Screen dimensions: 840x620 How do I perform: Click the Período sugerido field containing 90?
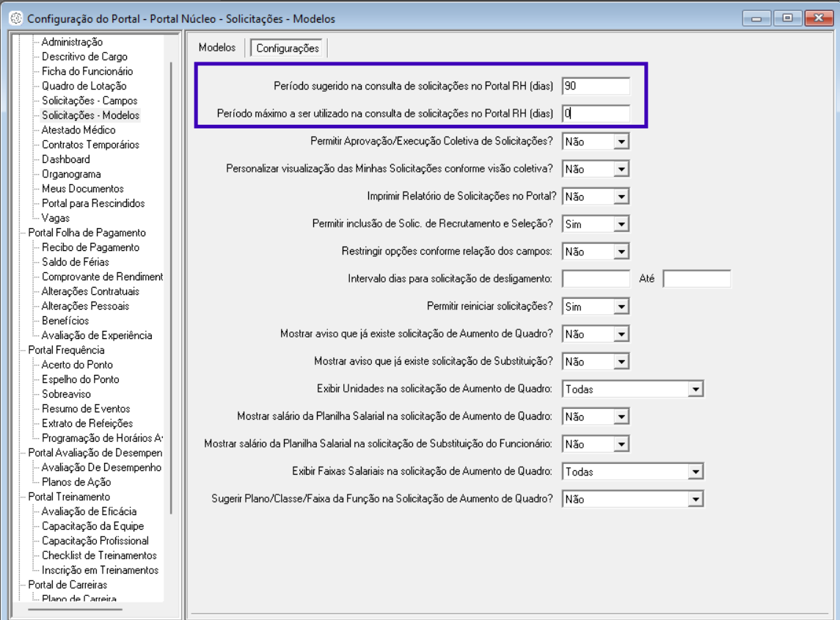[x=596, y=86]
